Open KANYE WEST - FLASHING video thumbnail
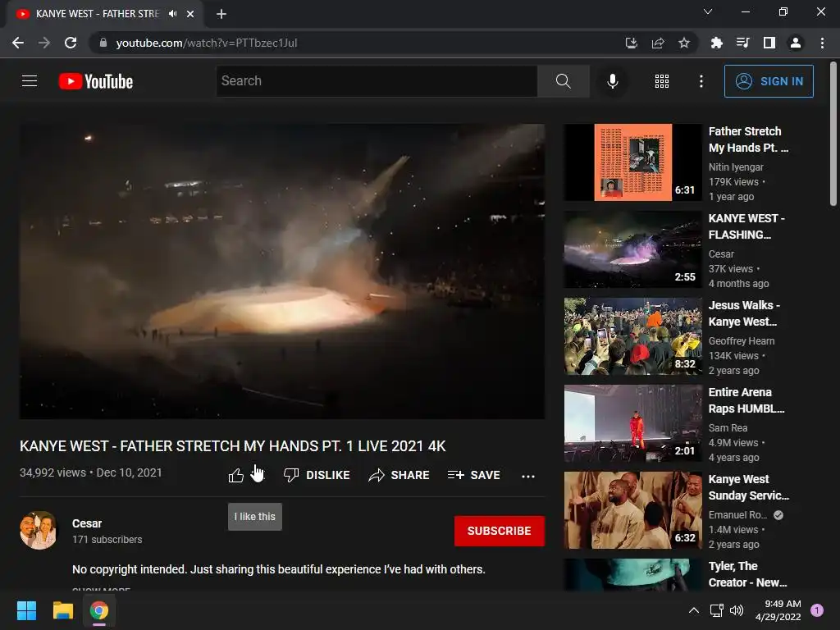Viewport: 840px width, 630px height. click(632, 249)
